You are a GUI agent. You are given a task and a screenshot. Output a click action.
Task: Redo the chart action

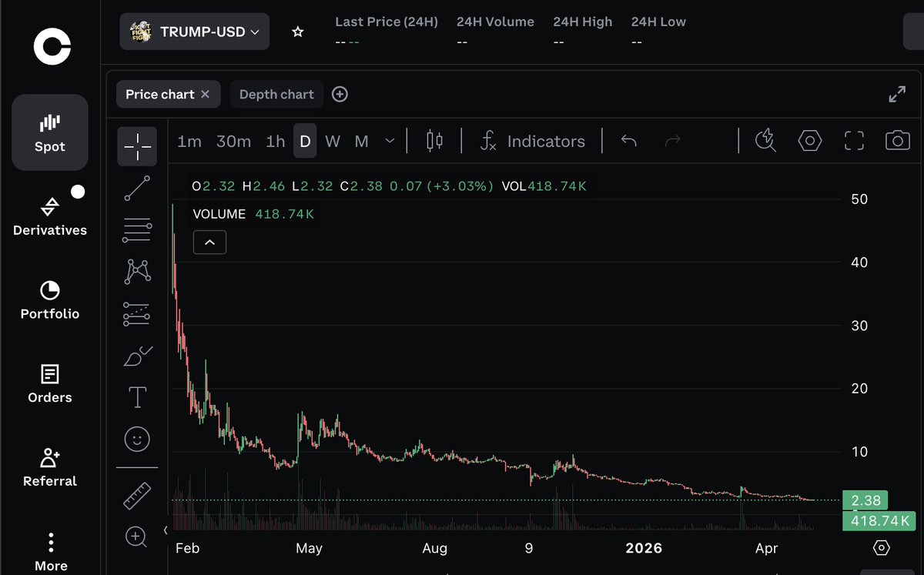tap(673, 142)
